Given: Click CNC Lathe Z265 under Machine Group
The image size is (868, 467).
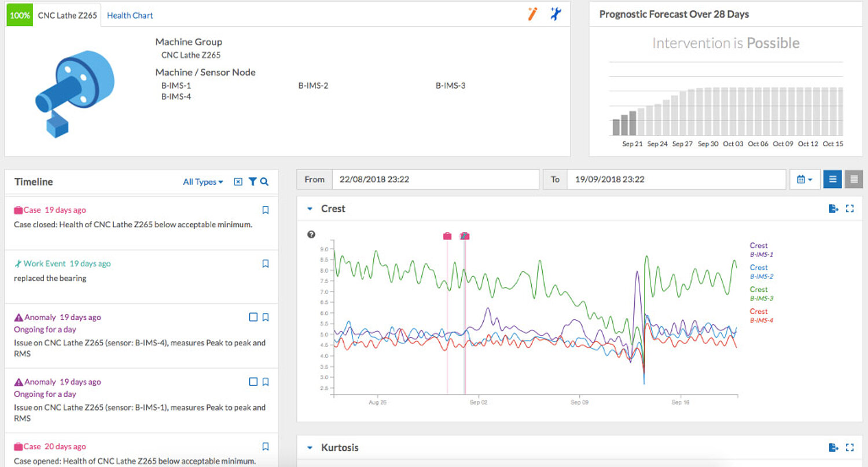Looking at the screenshot, I should (191, 55).
